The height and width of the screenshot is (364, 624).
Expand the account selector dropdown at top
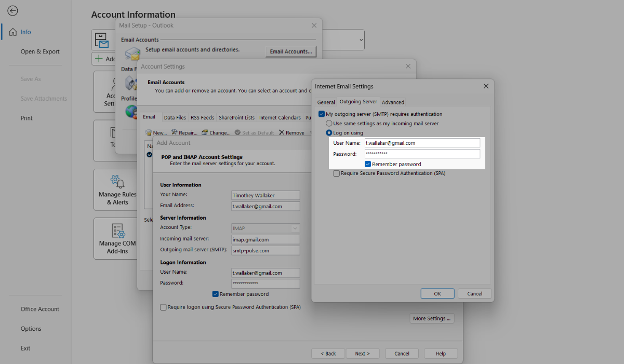(361, 40)
